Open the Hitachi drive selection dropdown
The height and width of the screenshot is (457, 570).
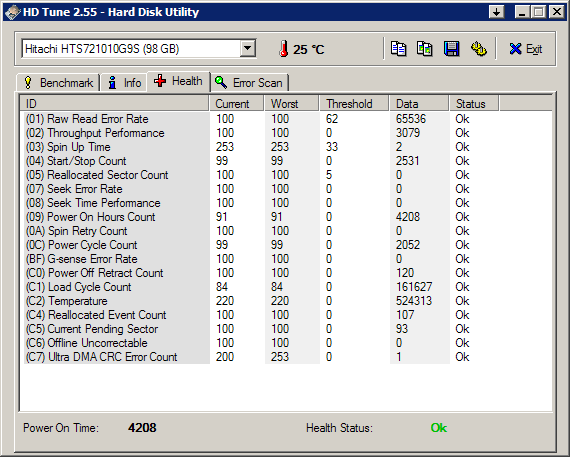click(x=248, y=48)
